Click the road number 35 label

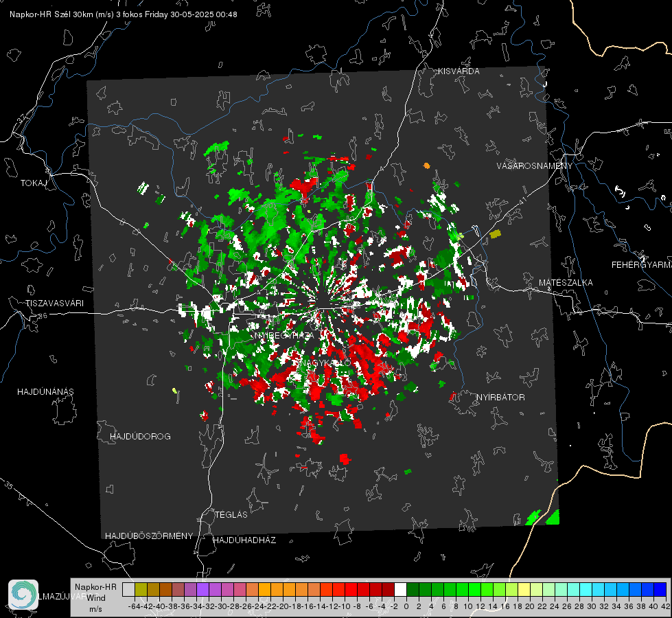(9, 485)
